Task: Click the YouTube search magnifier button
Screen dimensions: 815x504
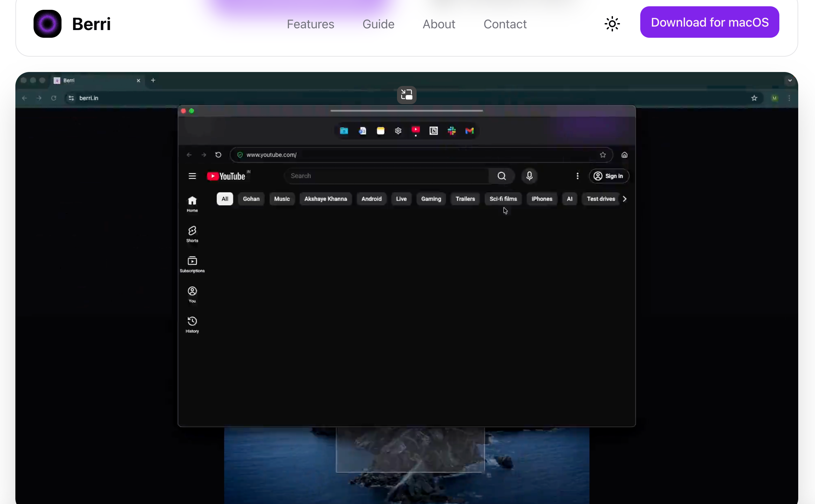Action: coord(502,176)
